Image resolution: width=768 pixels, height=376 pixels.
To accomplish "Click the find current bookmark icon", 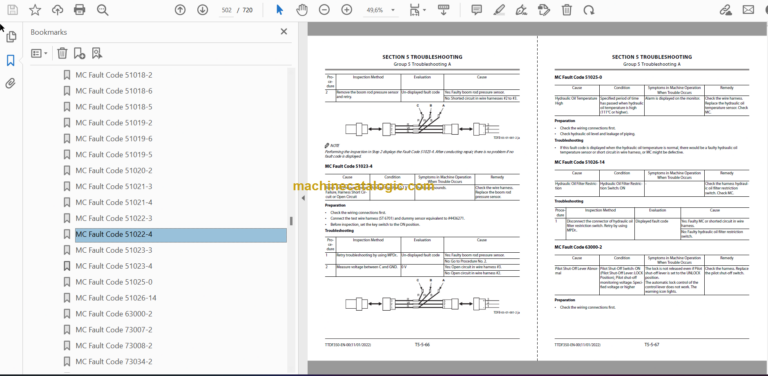I will point(96,53).
